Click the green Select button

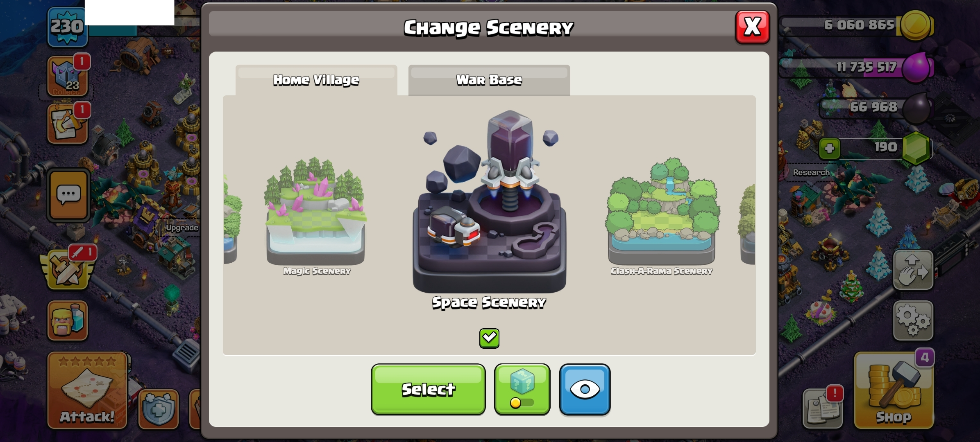point(428,389)
